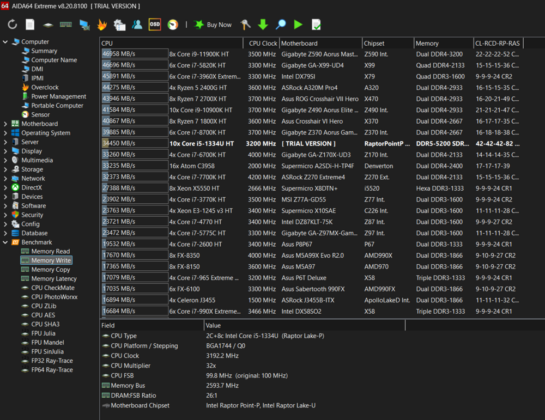Open the CPU AES benchmark
The image size is (545, 420).
coord(43,315)
